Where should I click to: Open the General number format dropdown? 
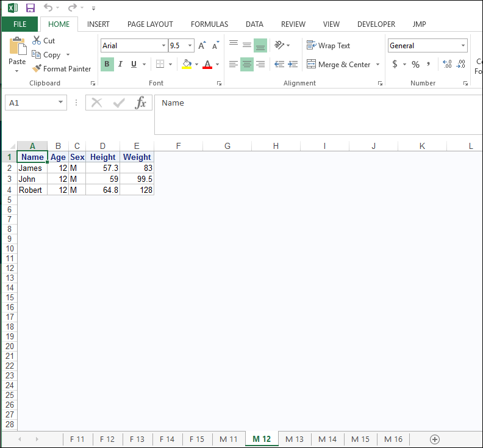tap(463, 46)
